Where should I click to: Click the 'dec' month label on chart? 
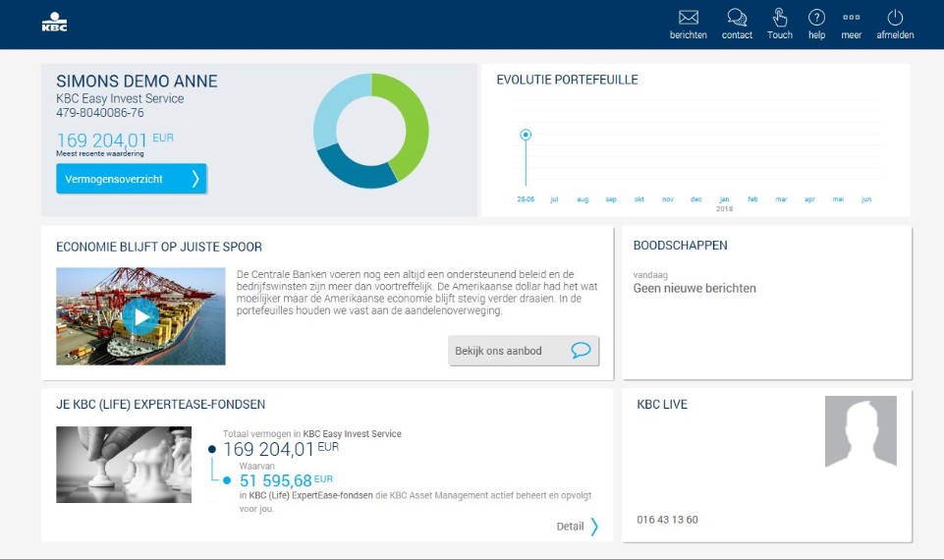click(x=695, y=199)
